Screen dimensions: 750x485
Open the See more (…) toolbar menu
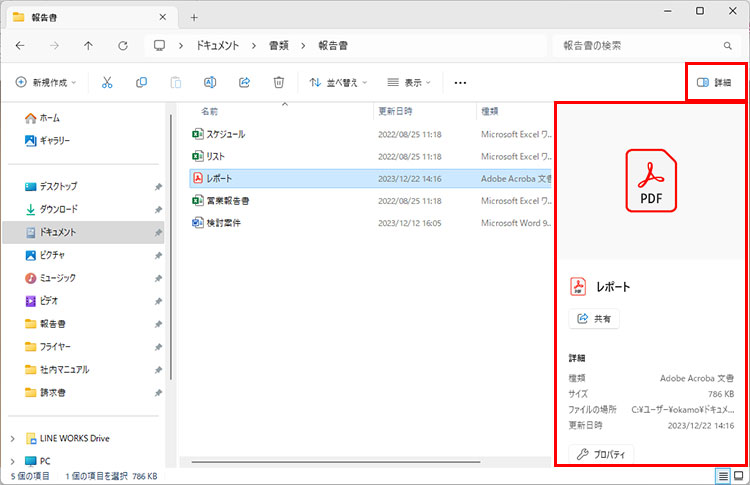(460, 82)
